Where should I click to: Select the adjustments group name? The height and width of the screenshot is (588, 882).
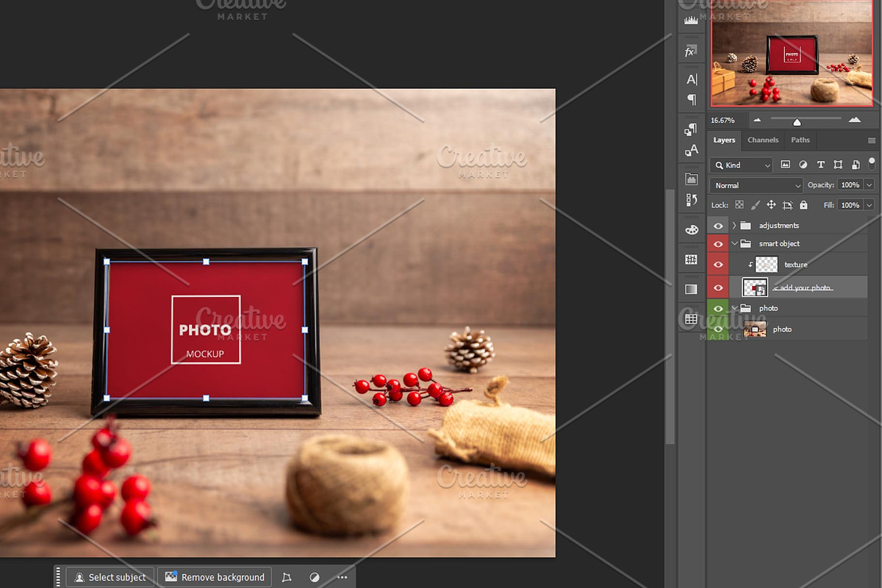[779, 226]
